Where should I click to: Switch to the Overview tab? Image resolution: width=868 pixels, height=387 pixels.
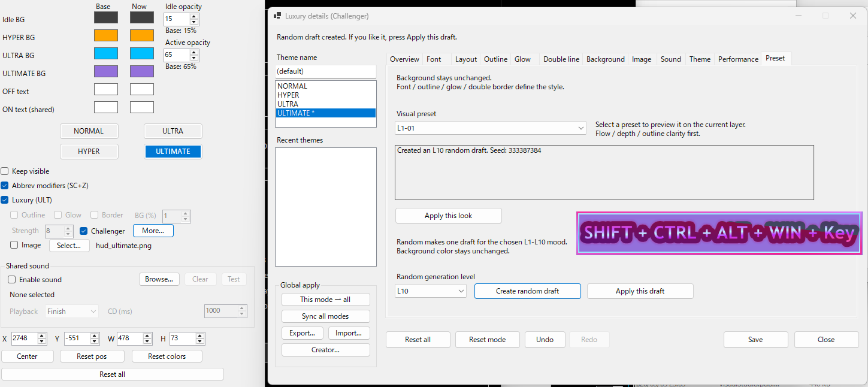click(x=404, y=59)
